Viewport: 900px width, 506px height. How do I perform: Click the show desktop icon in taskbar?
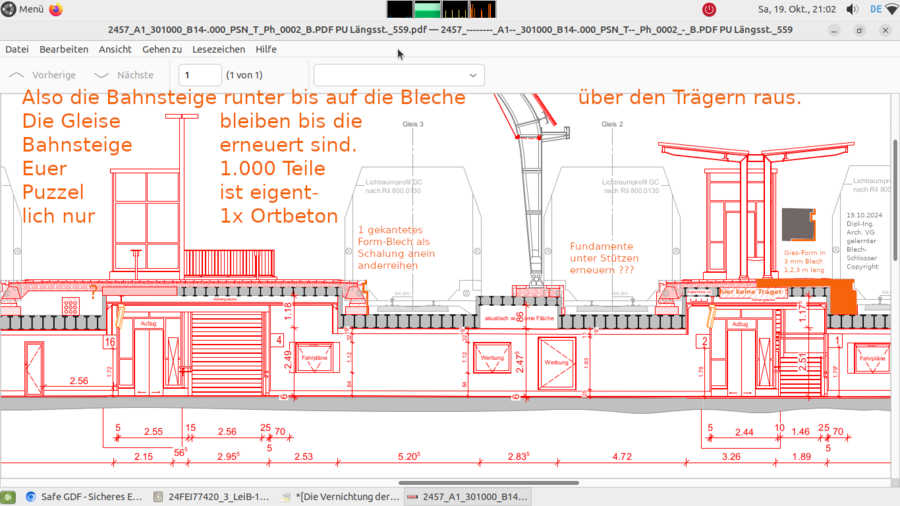tap(8, 496)
